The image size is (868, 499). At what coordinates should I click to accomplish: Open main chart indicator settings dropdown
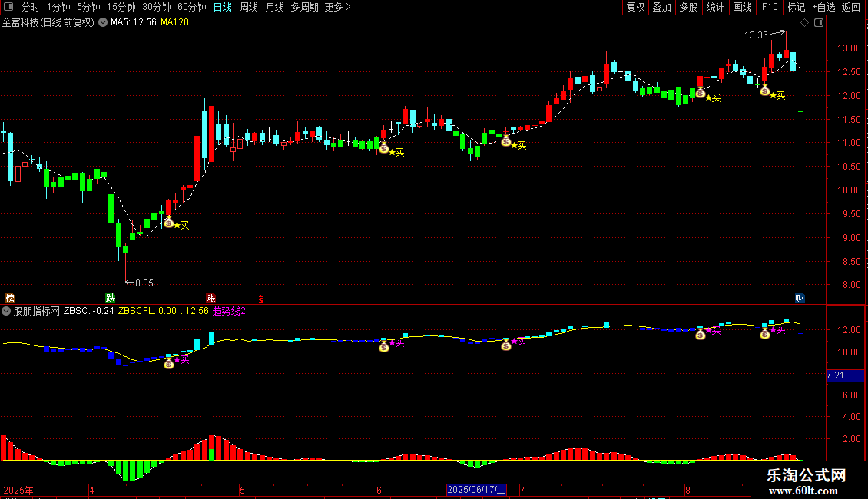click(x=103, y=22)
